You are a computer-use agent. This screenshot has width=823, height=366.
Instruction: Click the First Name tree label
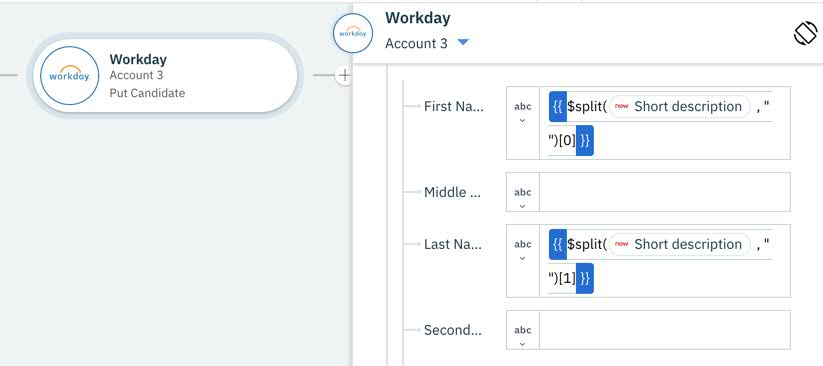pyautogui.click(x=453, y=107)
